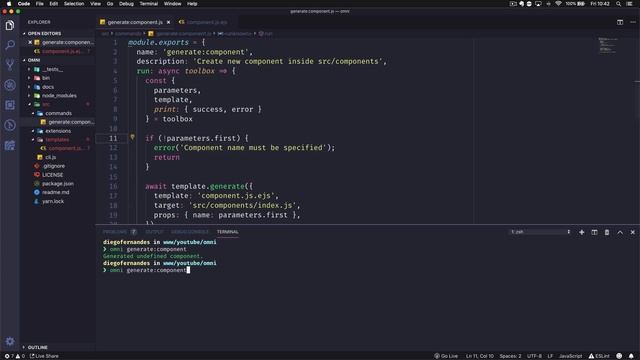Click the lightbulb code action on line 11
640x360 pixels.
click(x=132, y=137)
